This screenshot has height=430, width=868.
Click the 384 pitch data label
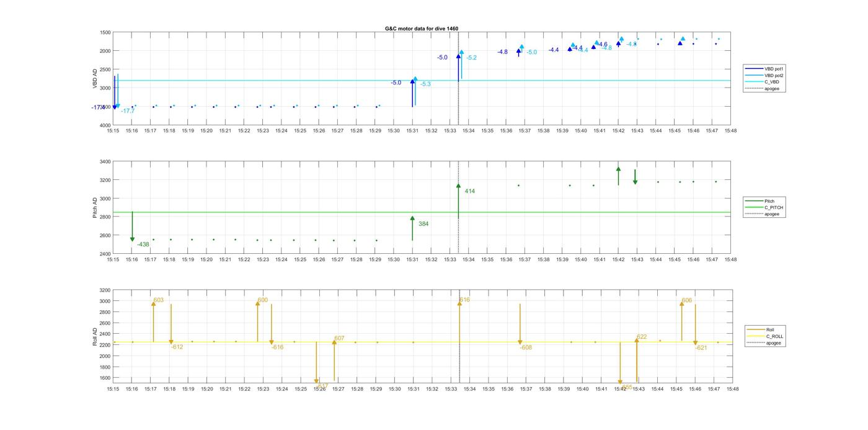(423, 224)
